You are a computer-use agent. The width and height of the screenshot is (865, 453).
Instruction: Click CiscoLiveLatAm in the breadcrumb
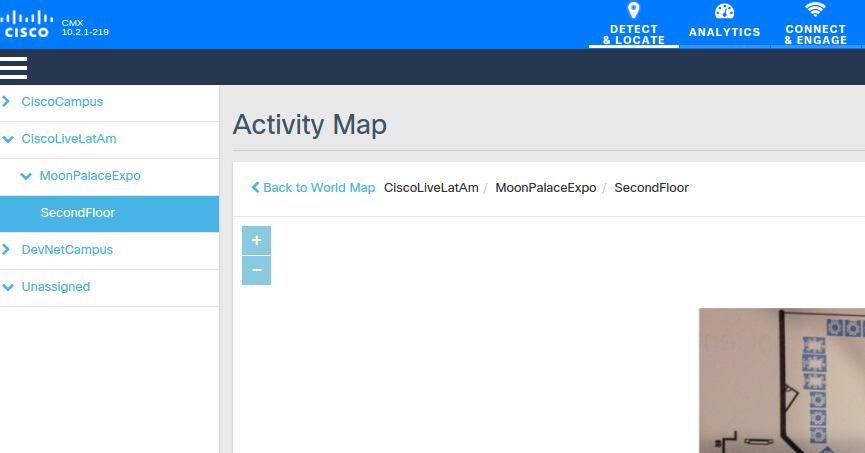431,188
